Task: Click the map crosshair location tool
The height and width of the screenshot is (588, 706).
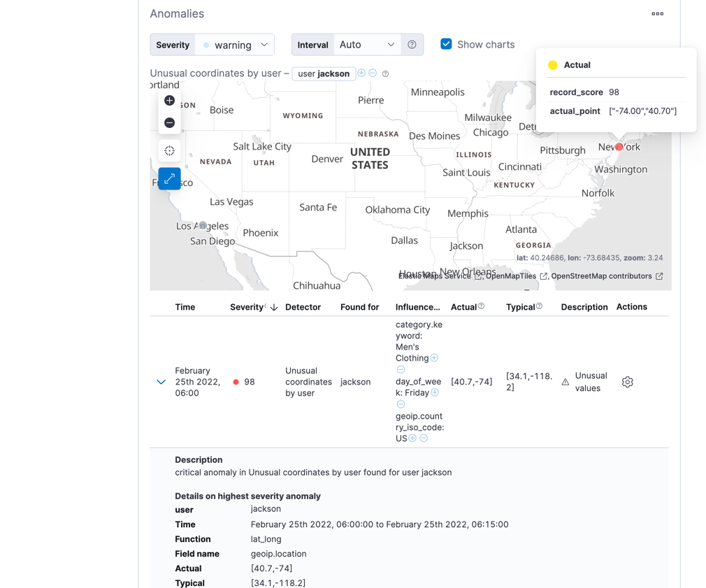Action: (x=169, y=150)
